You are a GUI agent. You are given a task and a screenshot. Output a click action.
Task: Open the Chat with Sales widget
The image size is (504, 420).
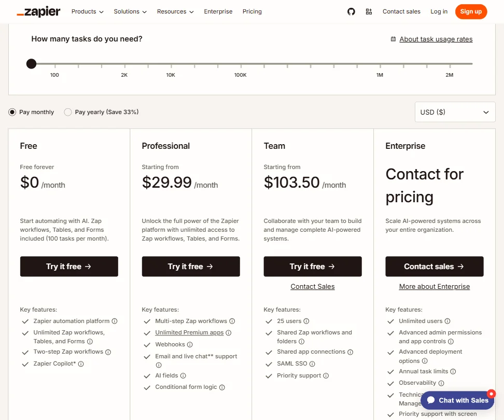click(x=457, y=400)
